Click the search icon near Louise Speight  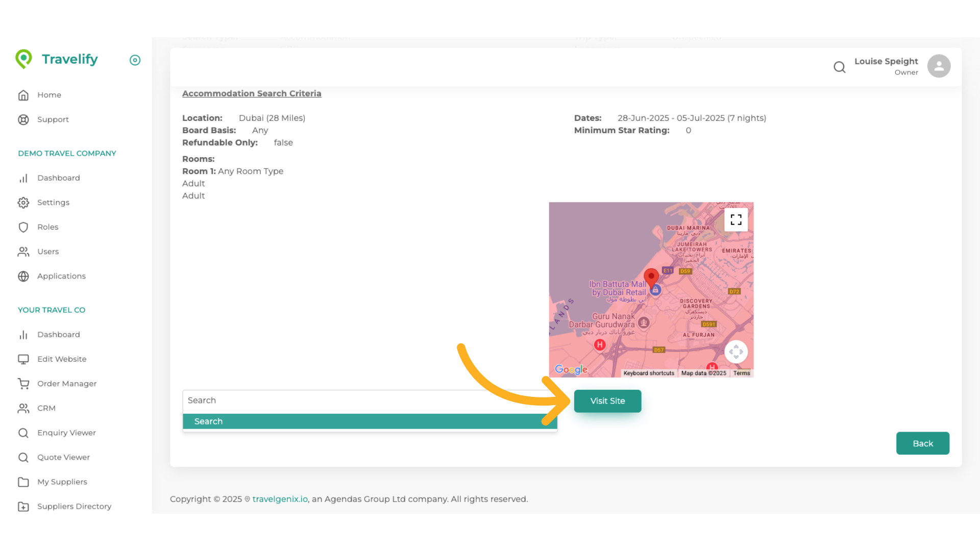click(x=840, y=67)
